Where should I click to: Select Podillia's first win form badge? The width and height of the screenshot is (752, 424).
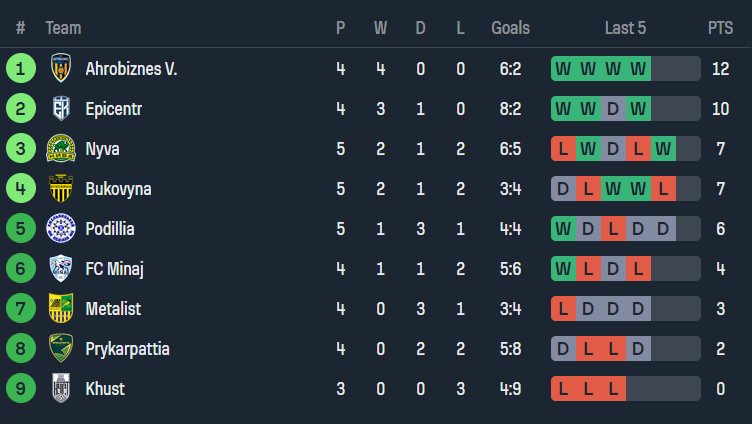pyautogui.click(x=563, y=229)
